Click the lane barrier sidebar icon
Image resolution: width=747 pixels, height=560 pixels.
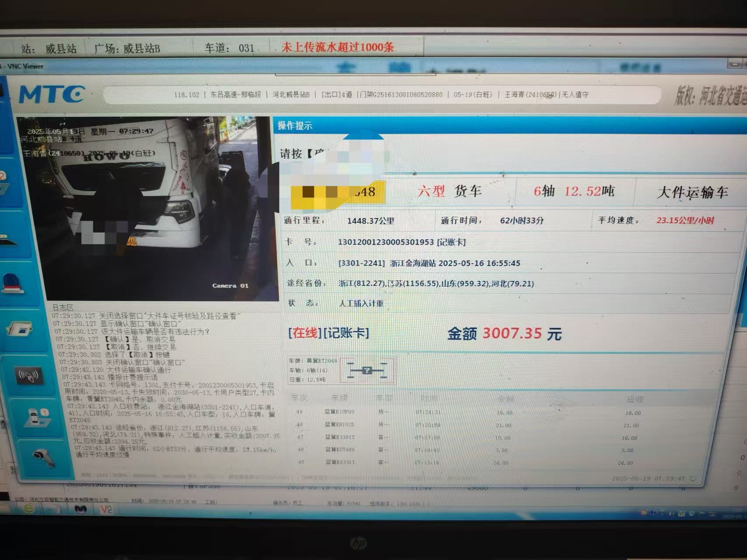[x=8, y=240]
